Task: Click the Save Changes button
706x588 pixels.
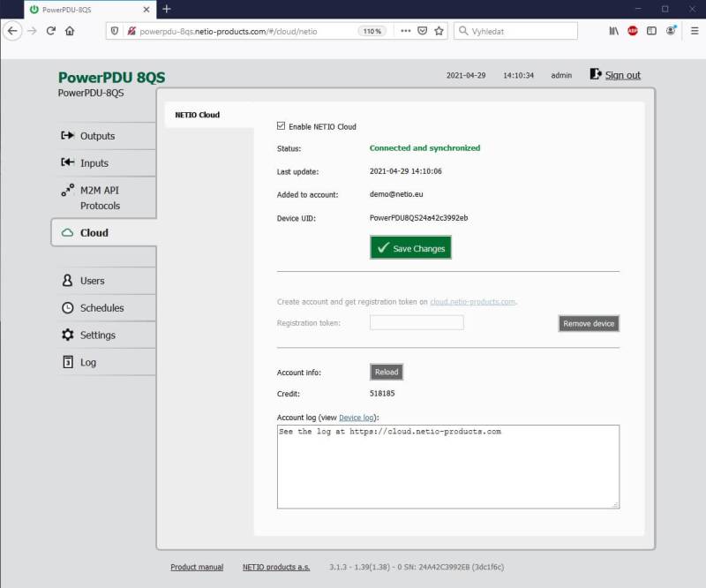Action: (409, 248)
